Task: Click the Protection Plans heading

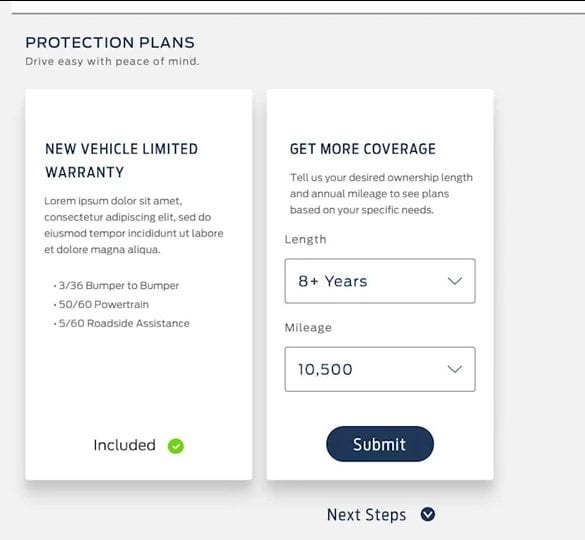Action: tap(110, 43)
